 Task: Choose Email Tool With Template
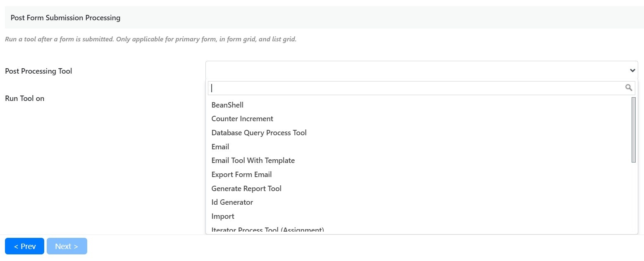[x=253, y=160]
